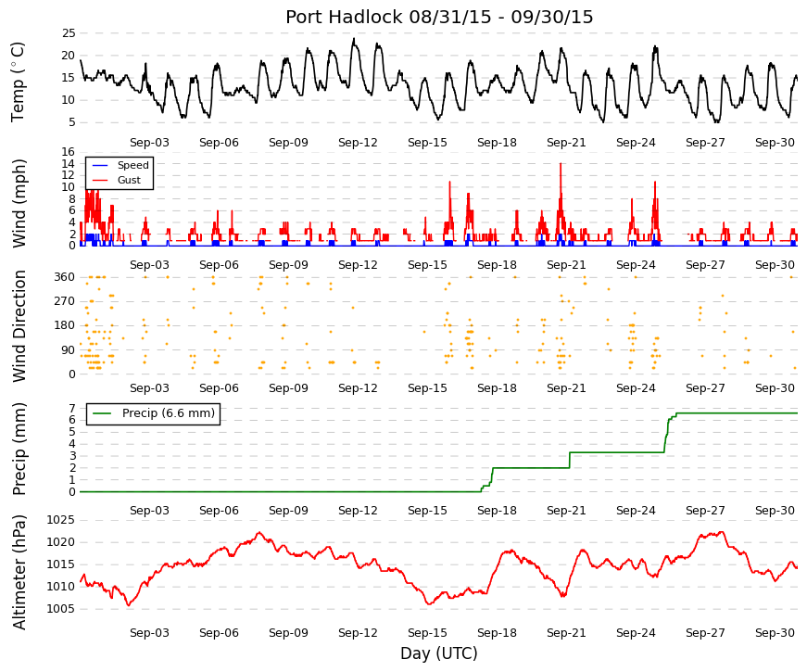The height and width of the screenshot is (672, 807).
Task: Click Sep-03 tick under altimeter chart
Action: tap(149, 633)
